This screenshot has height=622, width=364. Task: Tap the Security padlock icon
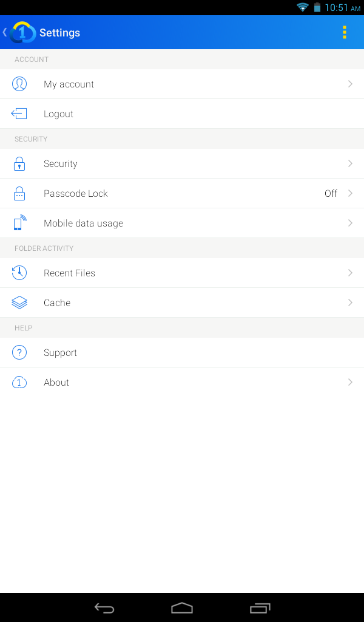[x=19, y=163]
